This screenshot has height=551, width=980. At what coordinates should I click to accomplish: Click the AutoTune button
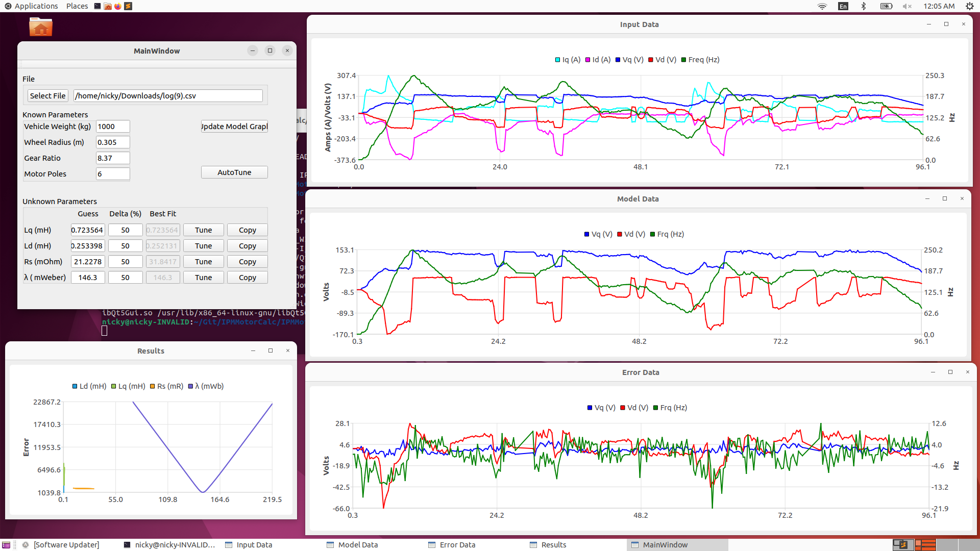pyautogui.click(x=234, y=172)
